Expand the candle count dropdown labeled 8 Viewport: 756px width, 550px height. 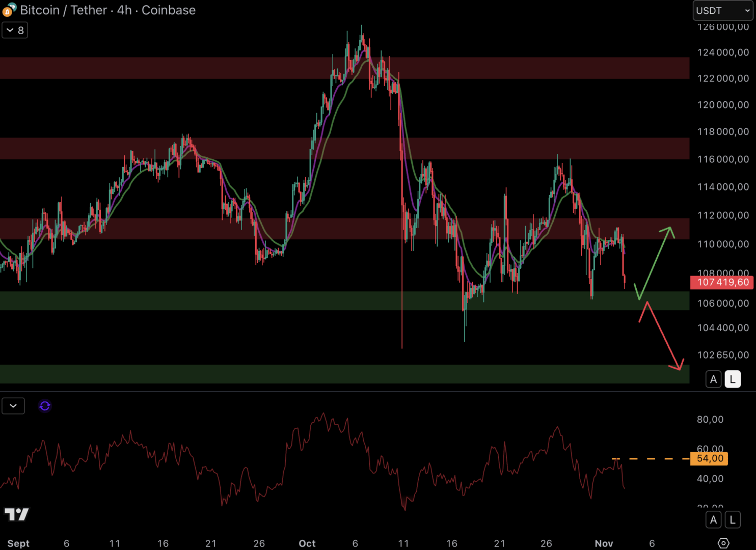coord(15,30)
